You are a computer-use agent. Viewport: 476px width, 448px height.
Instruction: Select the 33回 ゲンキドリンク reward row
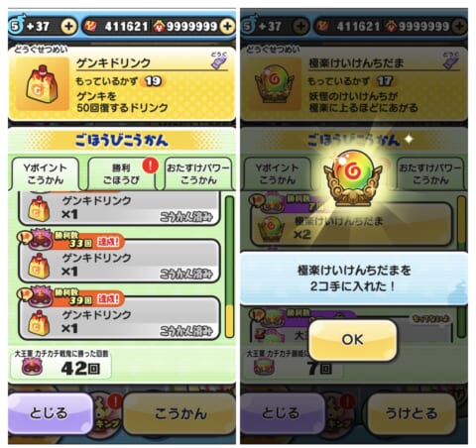119,261
